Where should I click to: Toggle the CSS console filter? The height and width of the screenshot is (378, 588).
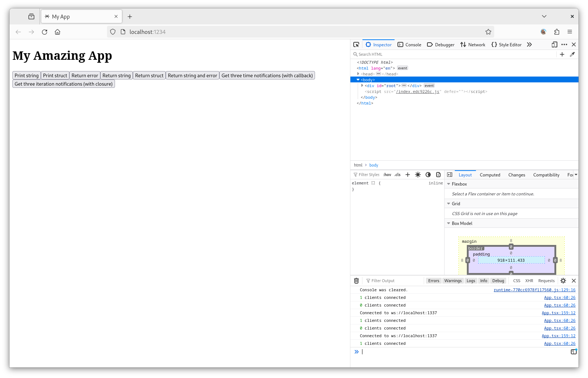tap(517, 281)
